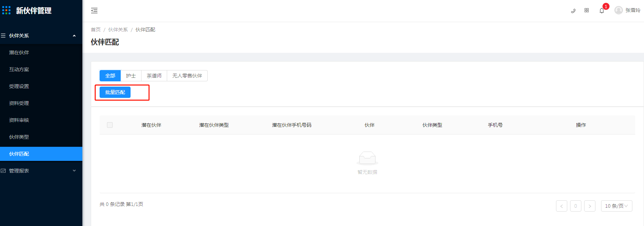The height and width of the screenshot is (226, 644).
Task: Toggle the select-all checkbox in the table header
Action: point(110,125)
